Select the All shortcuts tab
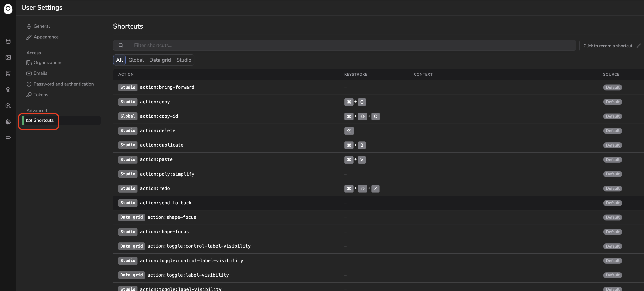644x291 pixels. (x=119, y=60)
